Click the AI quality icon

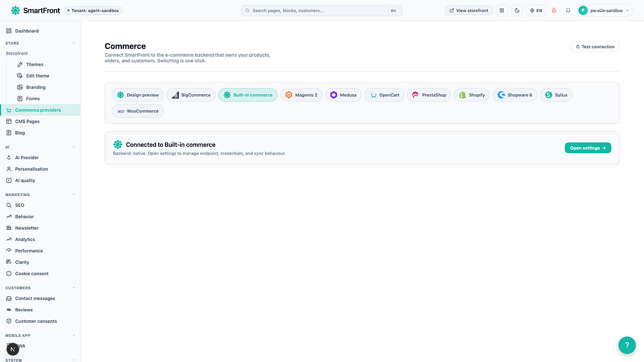tap(8, 180)
